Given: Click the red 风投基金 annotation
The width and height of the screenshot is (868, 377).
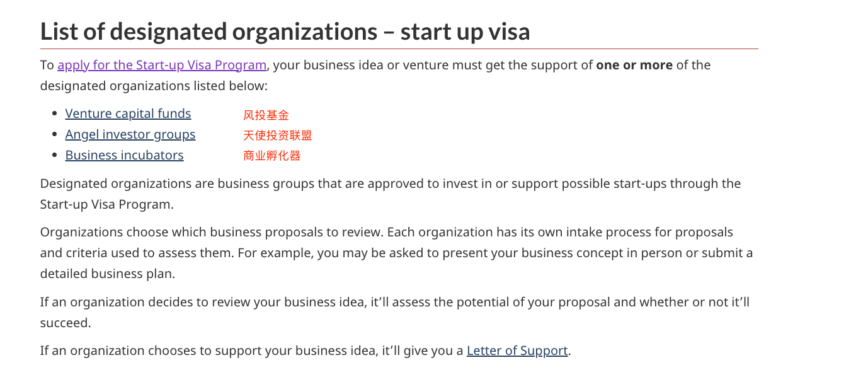Looking at the screenshot, I should (x=266, y=115).
